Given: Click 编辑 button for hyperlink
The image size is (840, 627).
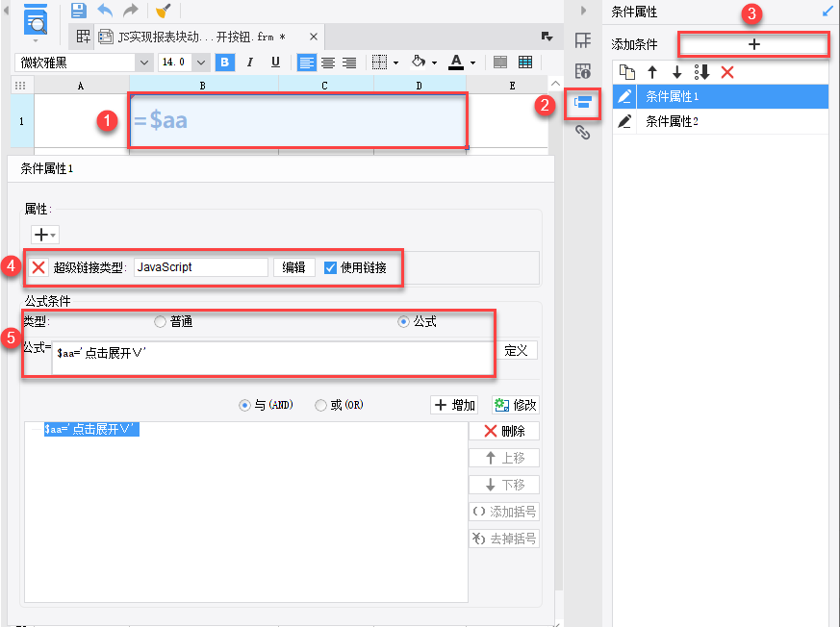Looking at the screenshot, I should tap(294, 267).
